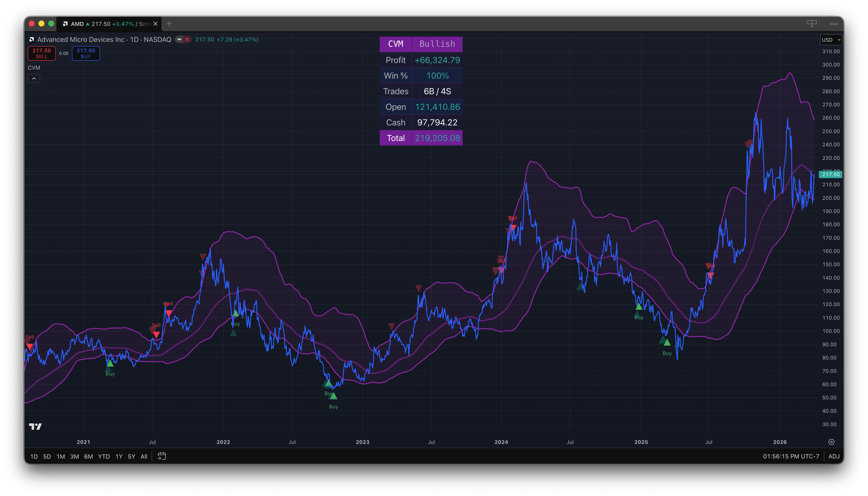Screen dimensions: 868x496
Task: Select the All time range
Action: pyautogui.click(x=144, y=456)
